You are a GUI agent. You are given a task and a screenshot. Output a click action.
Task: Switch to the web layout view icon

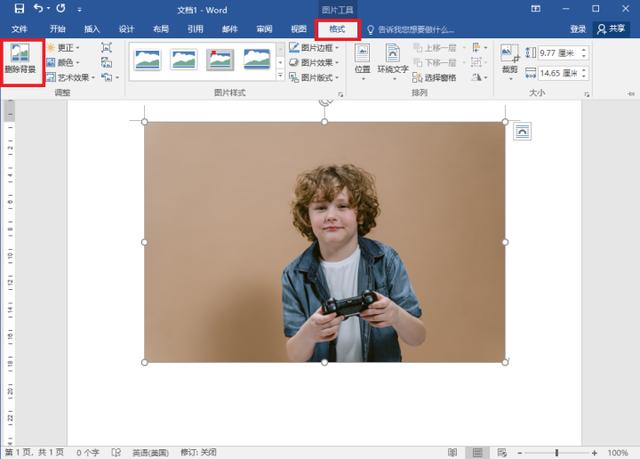point(502,452)
